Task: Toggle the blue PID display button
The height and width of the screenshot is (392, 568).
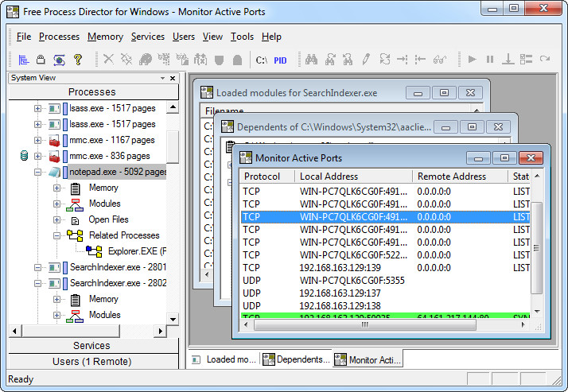Action: (x=280, y=60)
